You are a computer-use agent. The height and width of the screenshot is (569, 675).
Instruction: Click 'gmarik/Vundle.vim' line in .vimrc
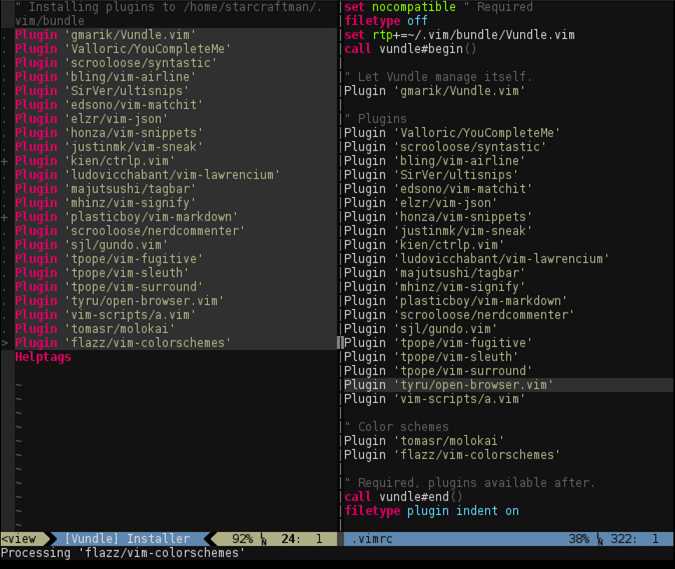pos(435,91)
